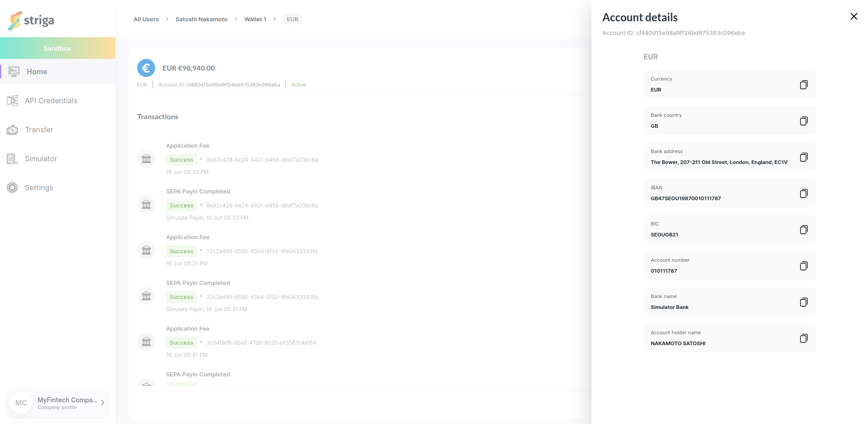
Task: Click the Home monitor icon
Action: coord(14,72)
